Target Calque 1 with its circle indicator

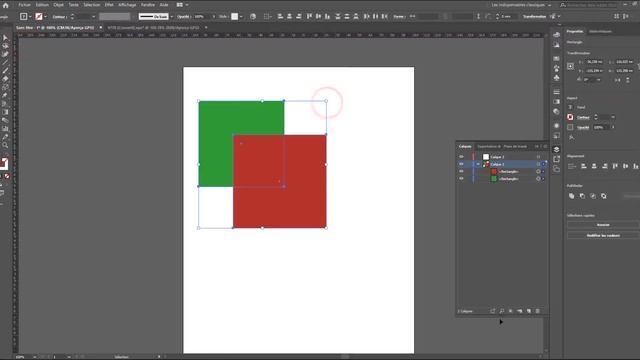click(538, 164)
